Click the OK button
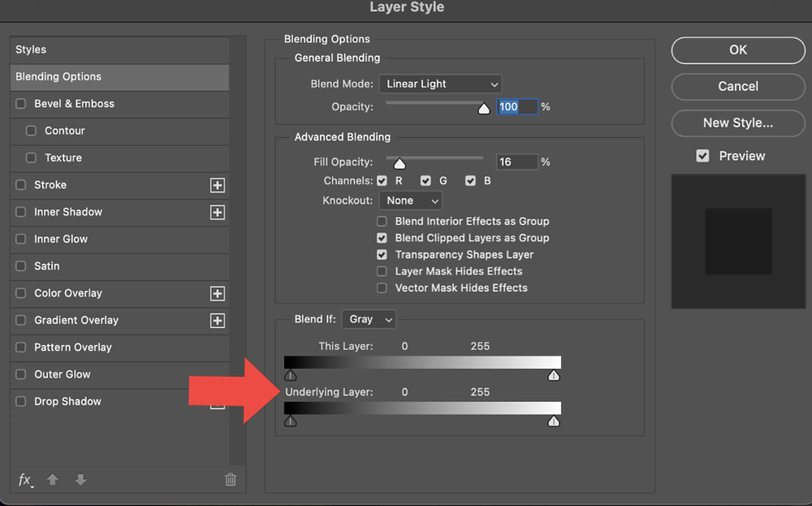Image resolution: width=812 pixels, height=506 pixels. [x=738, y=50]
